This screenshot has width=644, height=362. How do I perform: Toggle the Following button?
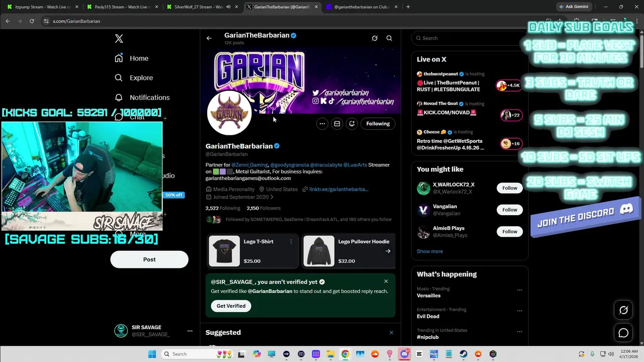[378, 124]
